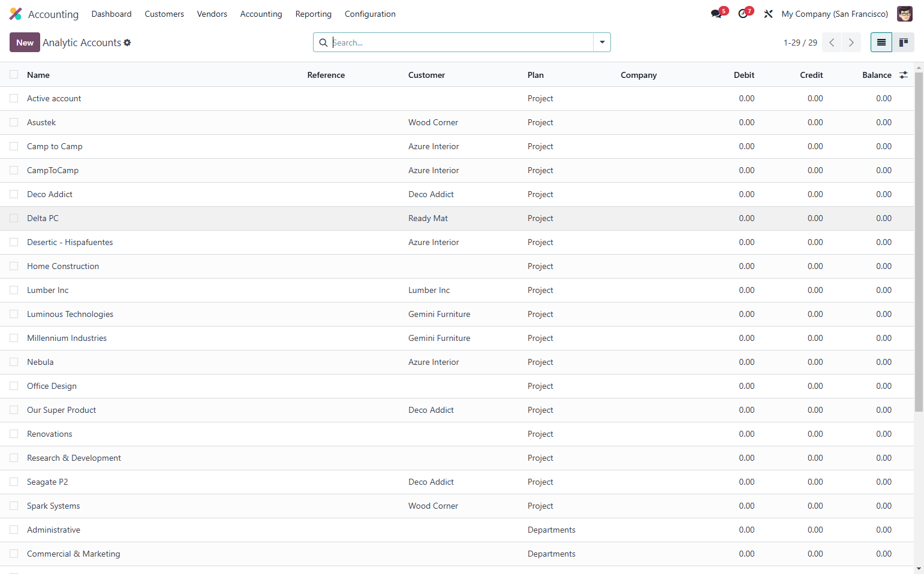
Task: Open the Delta PC account row
Action: click(457, 218)
